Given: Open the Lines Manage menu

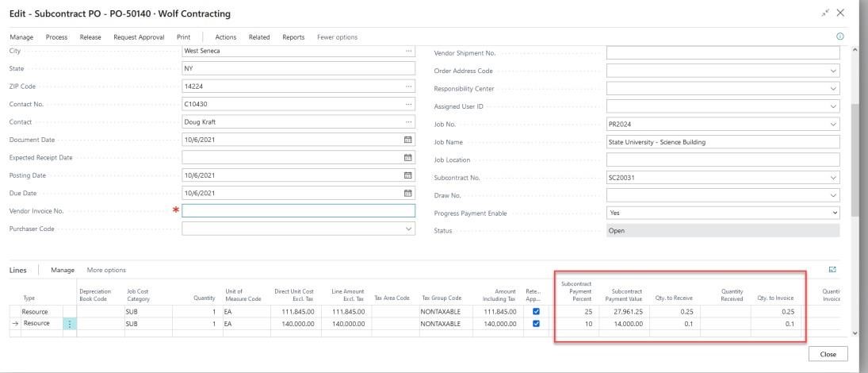Looking at the screenshot, I should (x=63, y=271).
